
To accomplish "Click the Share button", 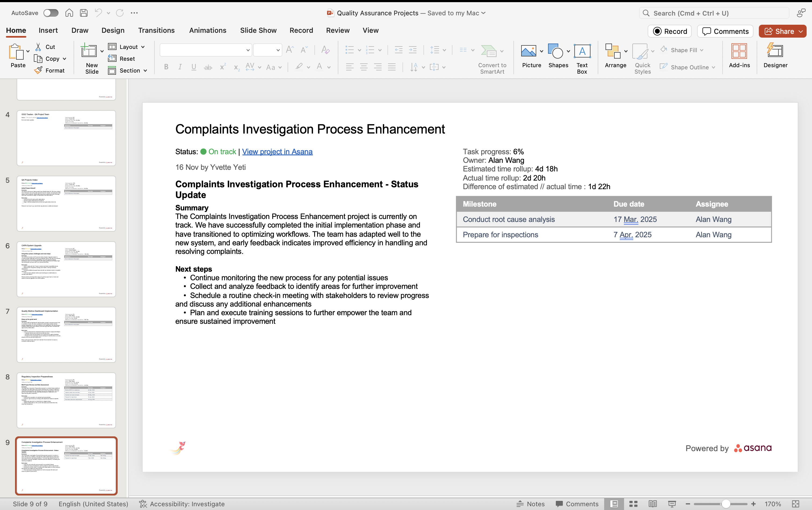I will coord(781,31).
